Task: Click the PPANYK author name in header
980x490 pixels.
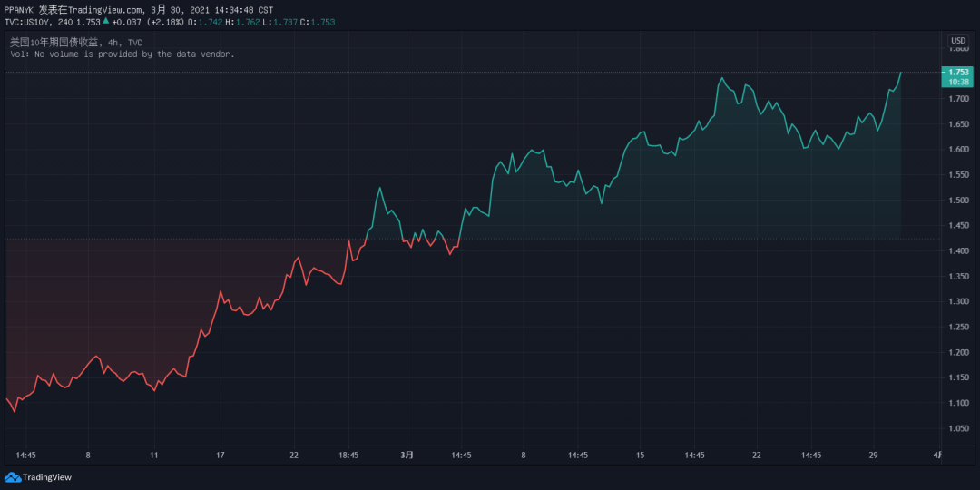Action: click(19, 8)
